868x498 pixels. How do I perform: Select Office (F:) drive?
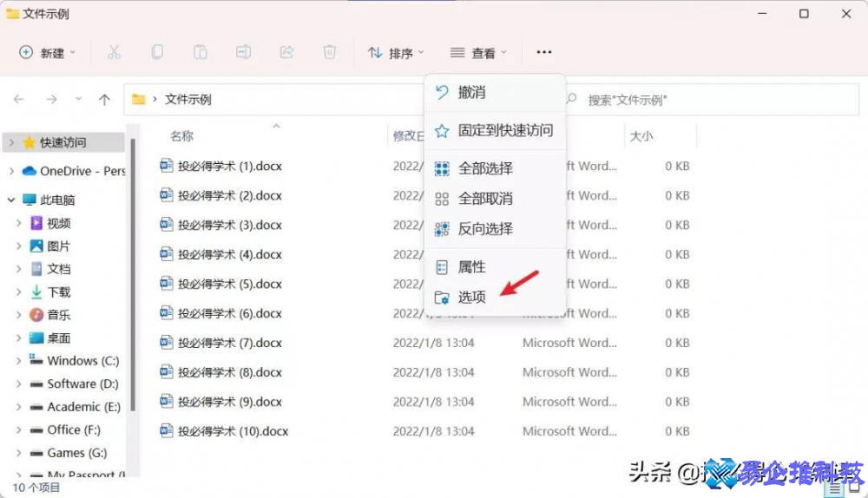click(65, 430)
